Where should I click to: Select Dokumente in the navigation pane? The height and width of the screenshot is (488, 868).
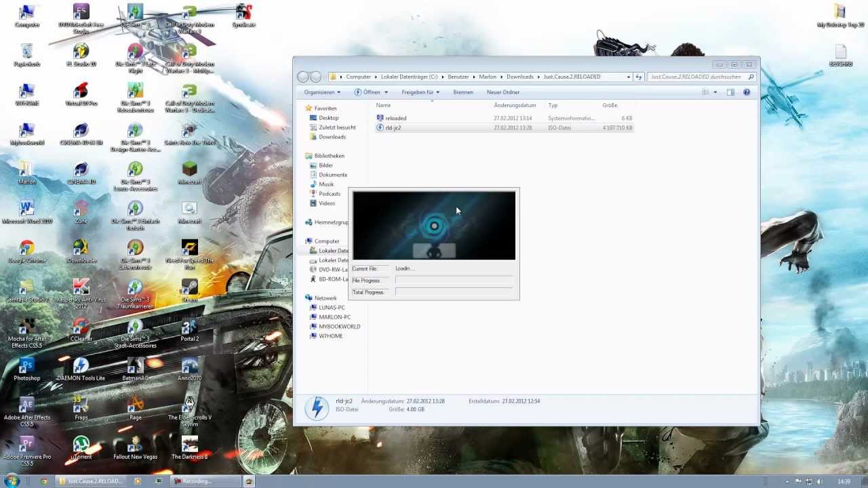tap(328, 175)
